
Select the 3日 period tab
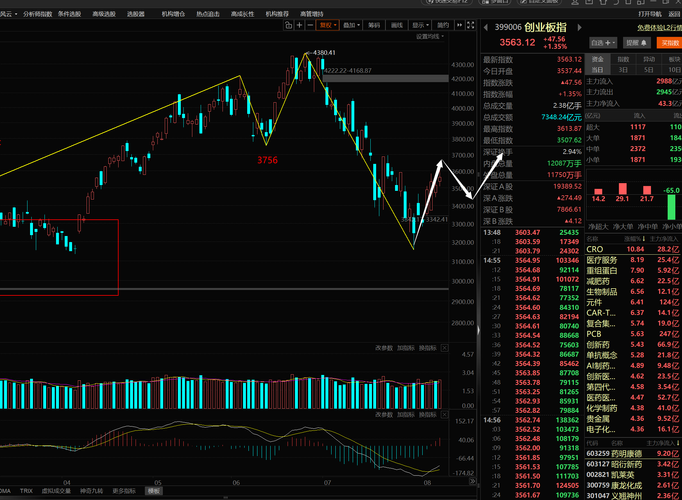(x=623, y=70)
